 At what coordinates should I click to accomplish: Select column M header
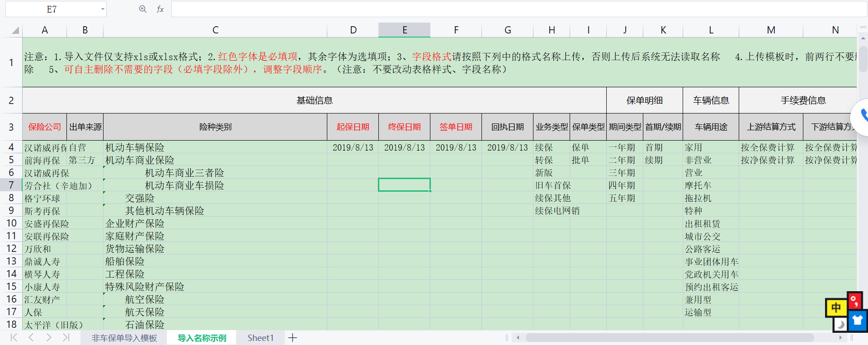click(771, 30)
